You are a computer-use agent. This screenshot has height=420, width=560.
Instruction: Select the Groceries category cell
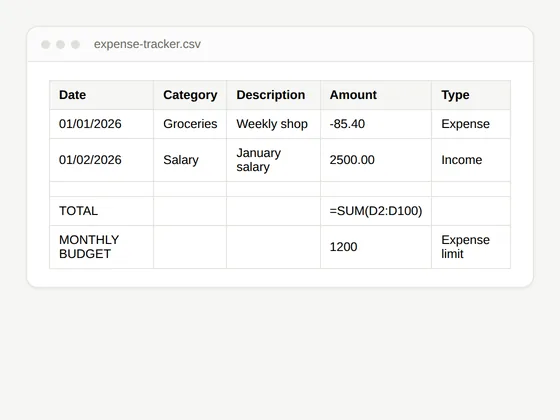pos(190,124)
